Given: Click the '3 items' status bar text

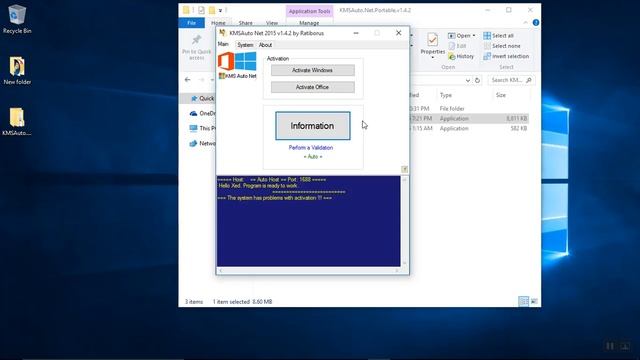Looking at the screenshot, I should pos(194,302).
